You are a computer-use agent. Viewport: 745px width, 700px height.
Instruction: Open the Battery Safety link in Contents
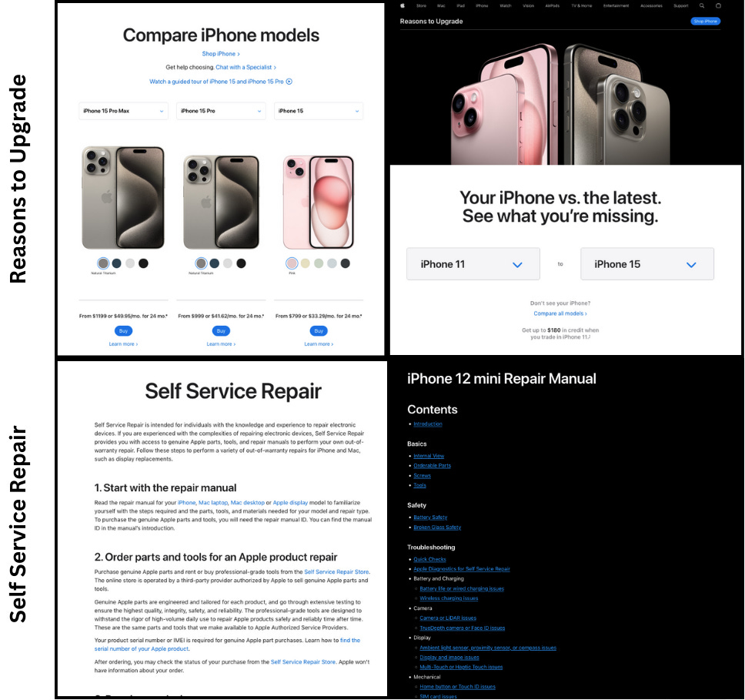[x=430, y=517]
